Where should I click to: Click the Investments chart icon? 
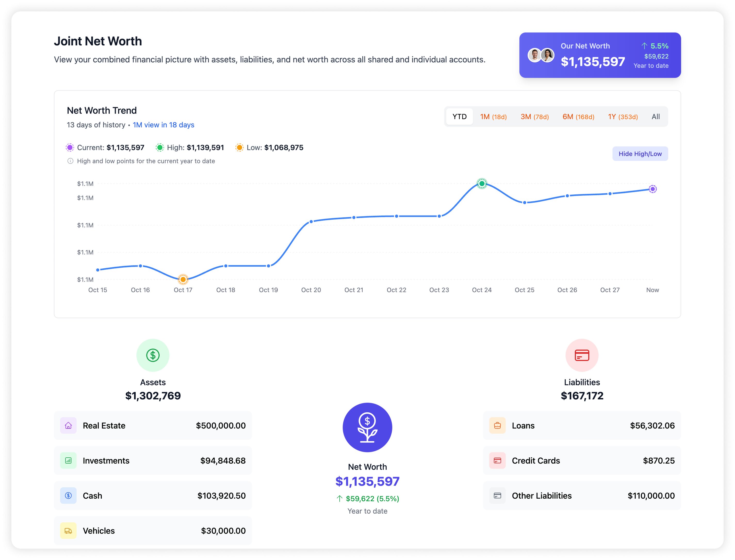pyautogui.click(x=68, y=460)
